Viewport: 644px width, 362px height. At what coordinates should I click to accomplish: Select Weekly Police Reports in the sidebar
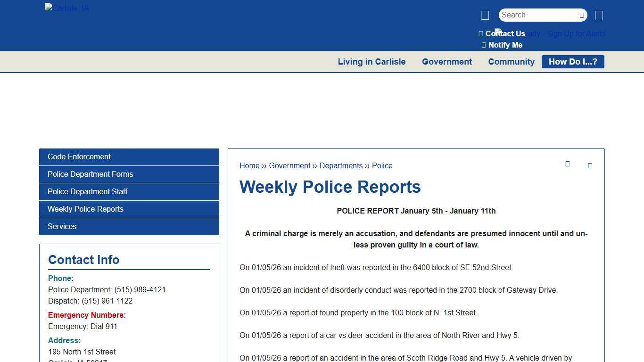click(x=85, y=209)
